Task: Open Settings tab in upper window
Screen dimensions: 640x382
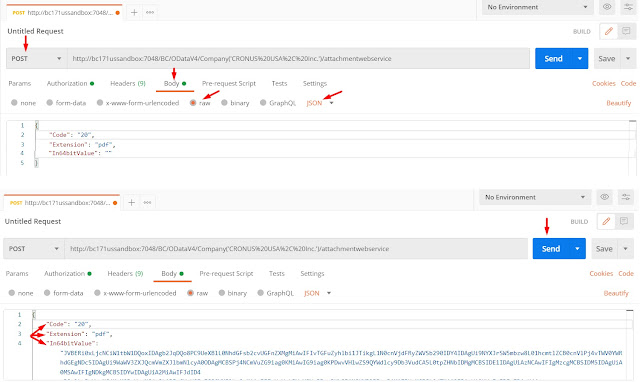Action: (x=315, y=83)
